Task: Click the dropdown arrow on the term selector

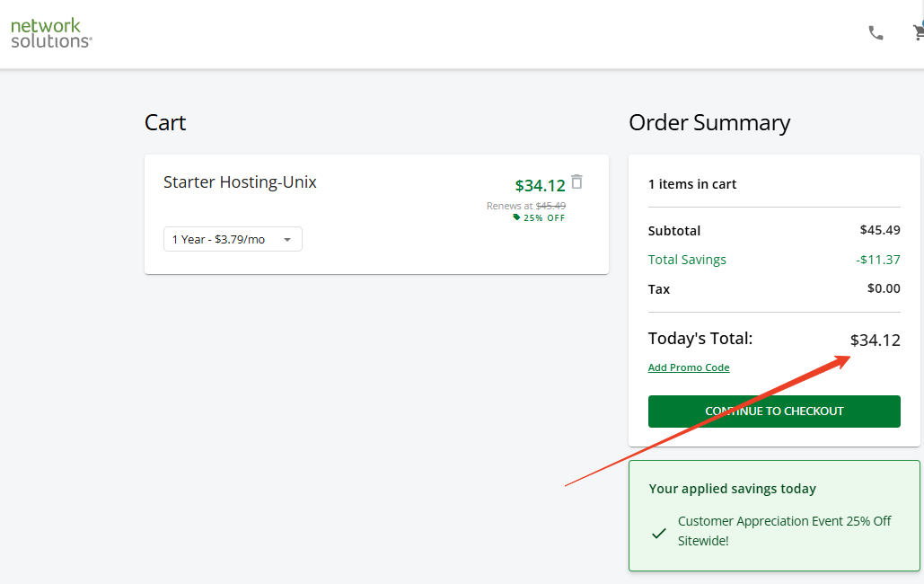Action: click(x=287, y=240)
